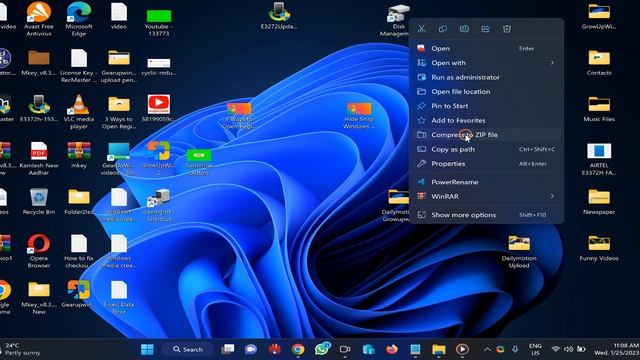Select devmgmt - Shortcut icon
The width and height of the screenshot is (640, 360).
pyautogui.click(x=159, y=205)
